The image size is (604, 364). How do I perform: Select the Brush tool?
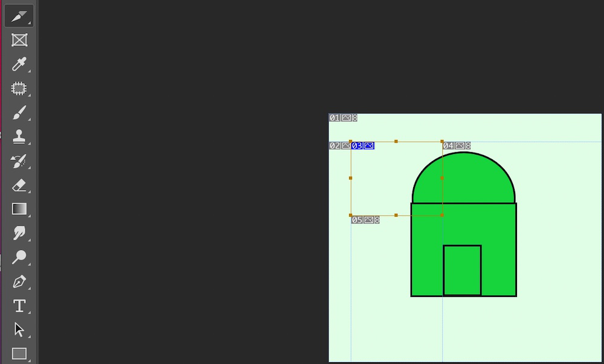19,113
